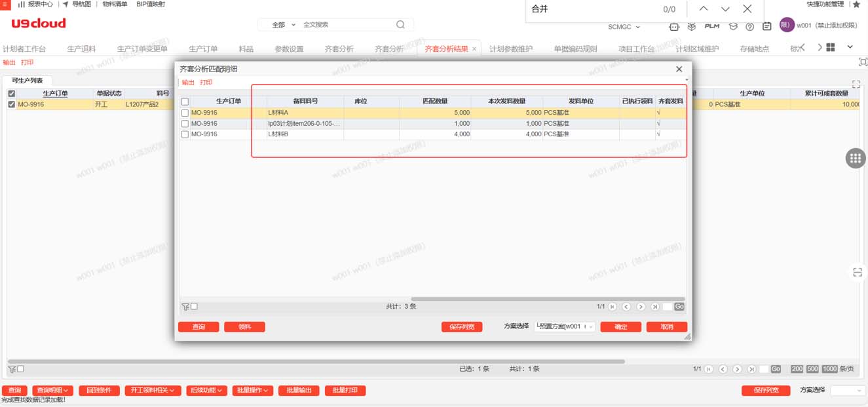Click 确定 to confirm dialog
Image resolution: width=868 pixels, height=407 pixels.
pos(621,326)
